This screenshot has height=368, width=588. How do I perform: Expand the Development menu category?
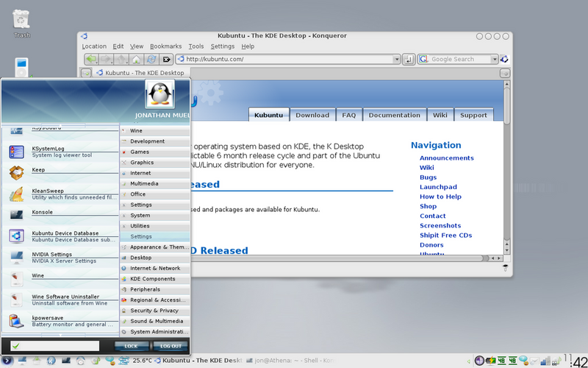[x=155, y=141]
